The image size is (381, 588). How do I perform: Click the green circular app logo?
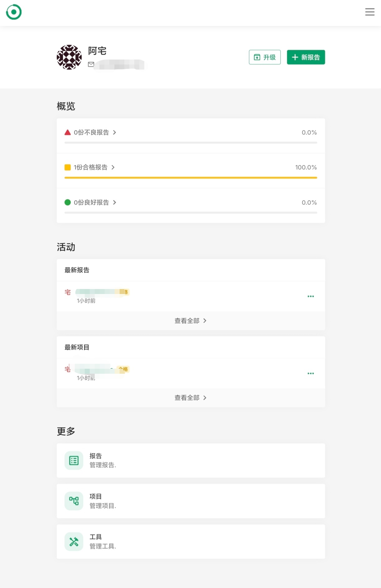point(14,12)
